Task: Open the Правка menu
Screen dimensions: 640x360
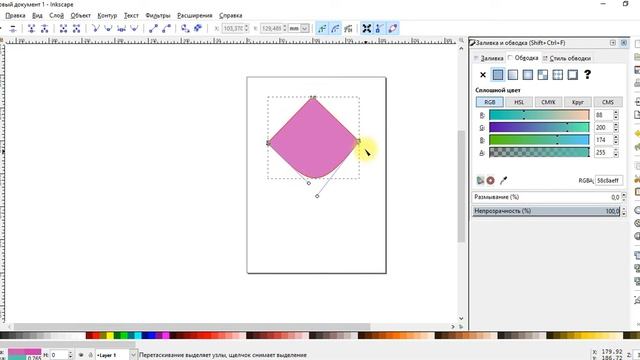Action: click(x=16, y=16)
